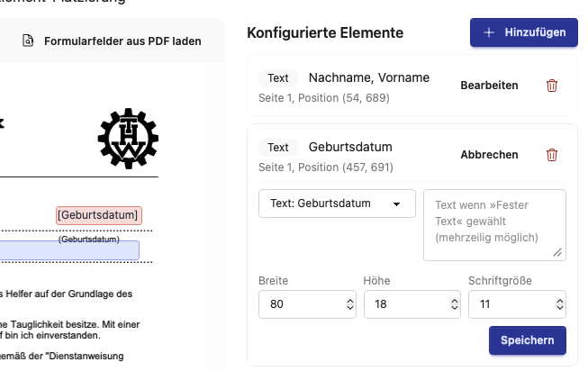This screenshot has width=588, height=371.
Task: Click the Schriftgröße input field
Action: (517, 304)
